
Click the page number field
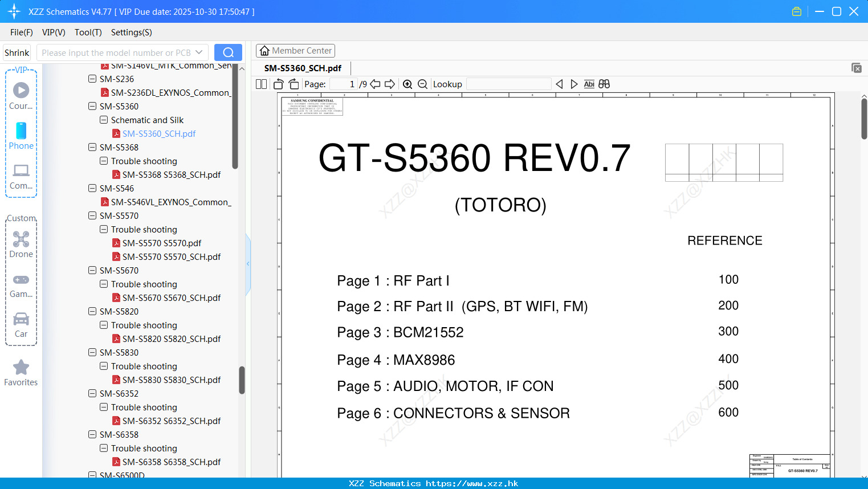pyautogui.click(x=344, y=84)
